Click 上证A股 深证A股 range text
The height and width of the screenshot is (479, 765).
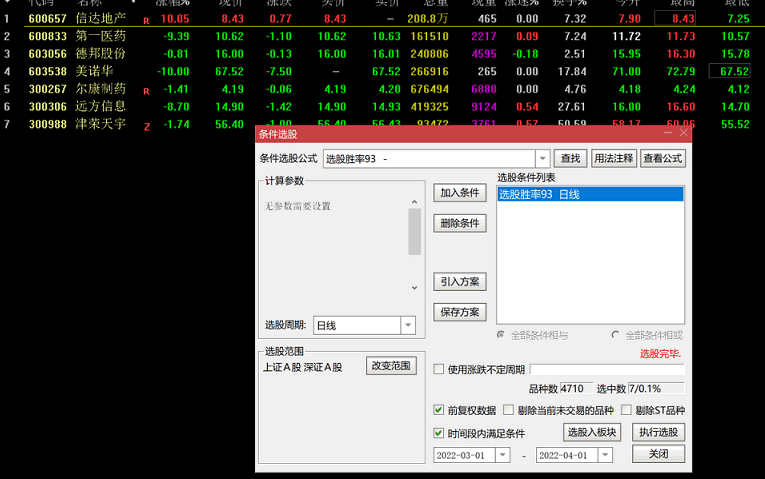pos(302,367)
